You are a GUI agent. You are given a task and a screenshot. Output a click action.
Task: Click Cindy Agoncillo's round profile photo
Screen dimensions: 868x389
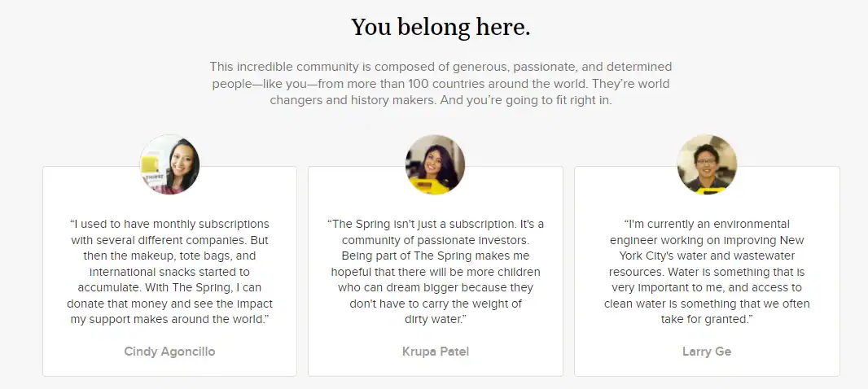169,164
